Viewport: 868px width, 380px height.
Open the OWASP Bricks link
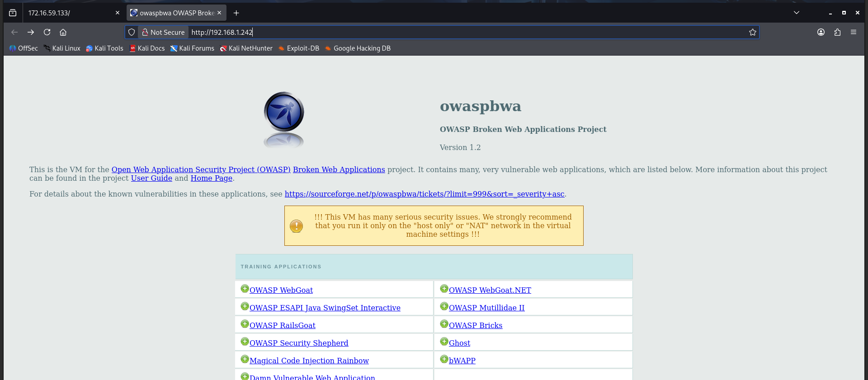[476, 325]
